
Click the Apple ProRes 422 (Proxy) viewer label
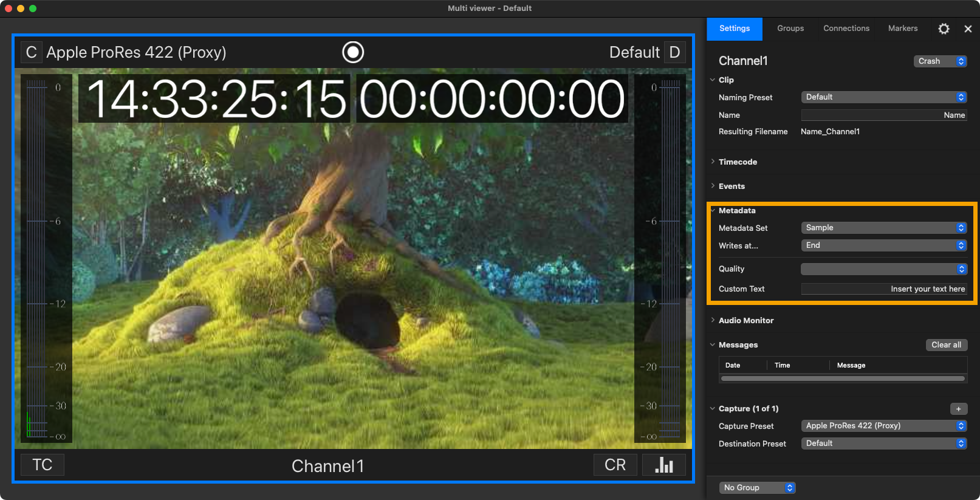[x=136, y=52]
